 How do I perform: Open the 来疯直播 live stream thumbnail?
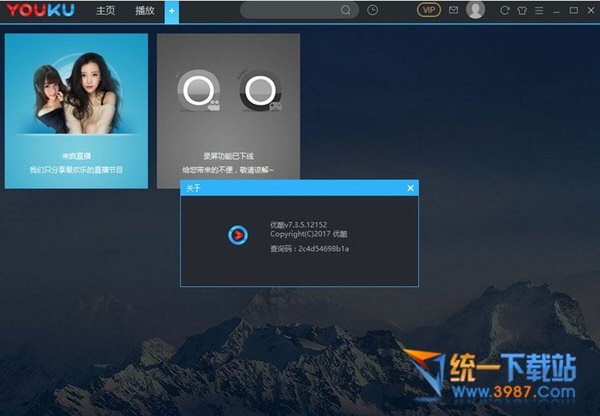click(76, 110)
